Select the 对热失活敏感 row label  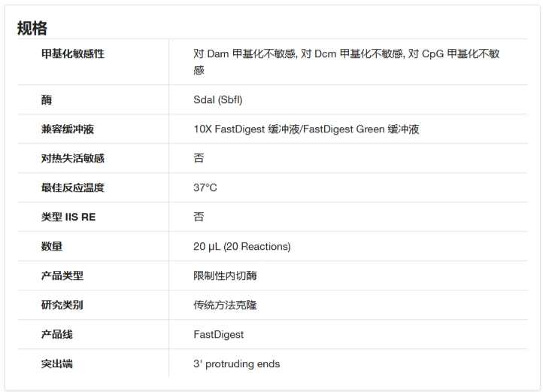(73, 159)
